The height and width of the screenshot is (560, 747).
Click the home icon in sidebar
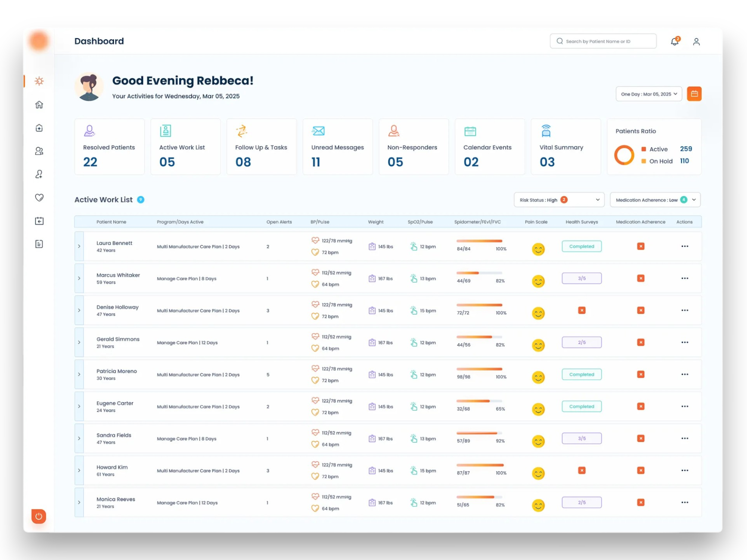(x=39, y=105)
